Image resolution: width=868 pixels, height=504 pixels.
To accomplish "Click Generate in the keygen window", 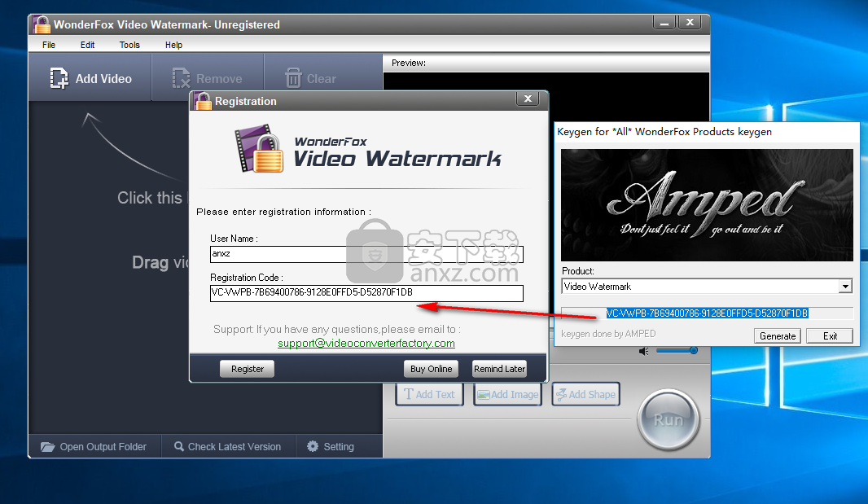I will 778,336.
